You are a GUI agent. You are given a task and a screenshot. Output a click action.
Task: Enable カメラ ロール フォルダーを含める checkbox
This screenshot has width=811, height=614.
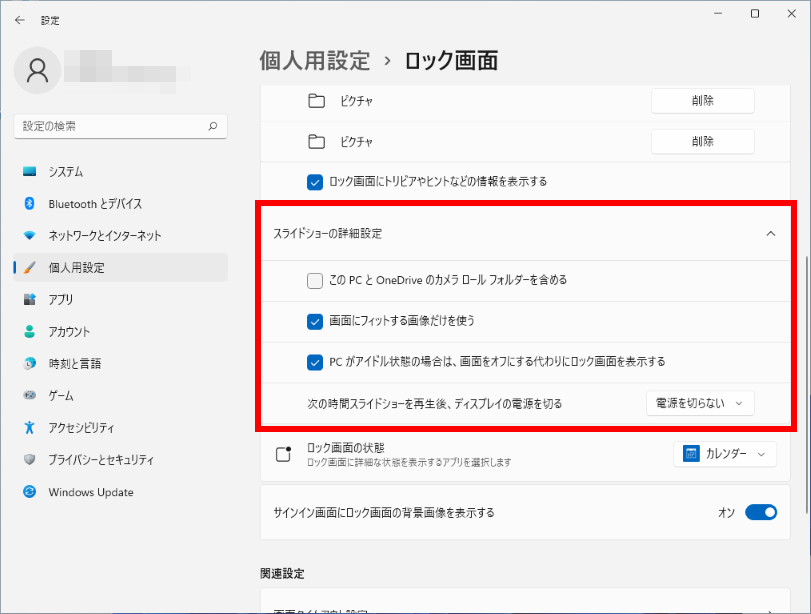point(315,281)
